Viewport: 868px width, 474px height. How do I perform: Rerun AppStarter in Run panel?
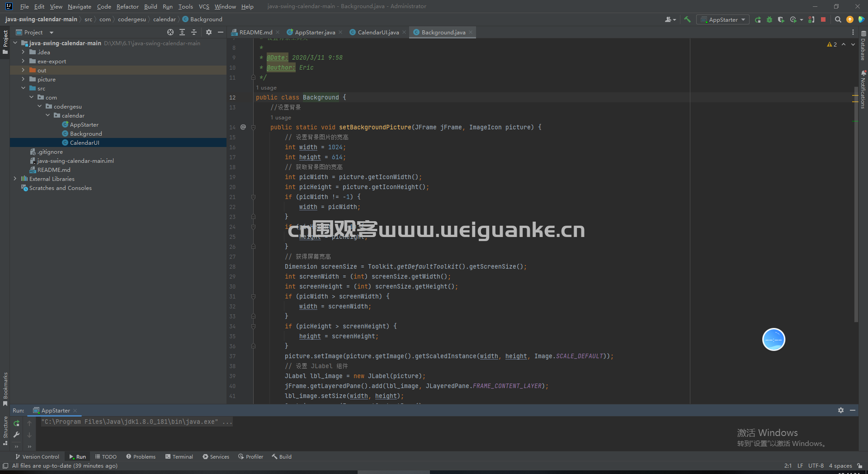tap(16, 423)
